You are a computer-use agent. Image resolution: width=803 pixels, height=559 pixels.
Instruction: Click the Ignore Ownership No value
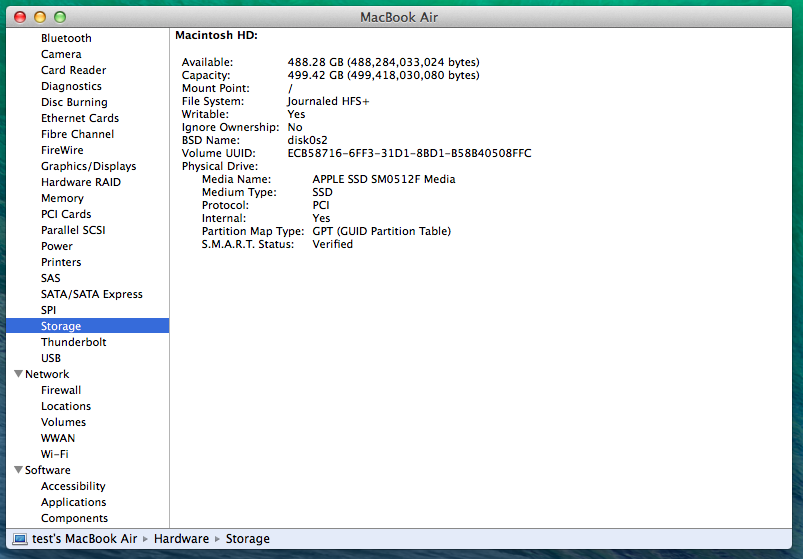coord(294,127)
